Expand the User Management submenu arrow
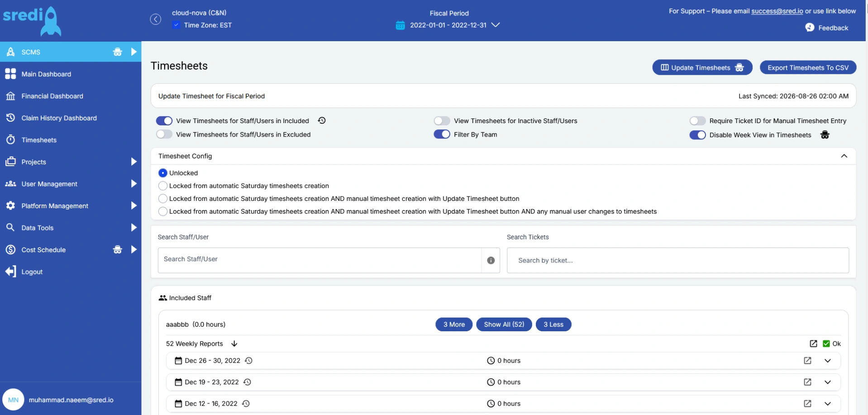Screen dimensions: 868x415 pyautogui.click(x=134, y=183)
